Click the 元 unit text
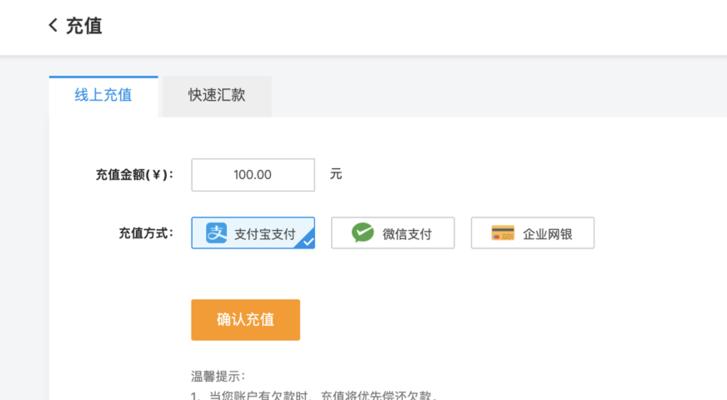727x400 pixels. click(x=336, y=174)
